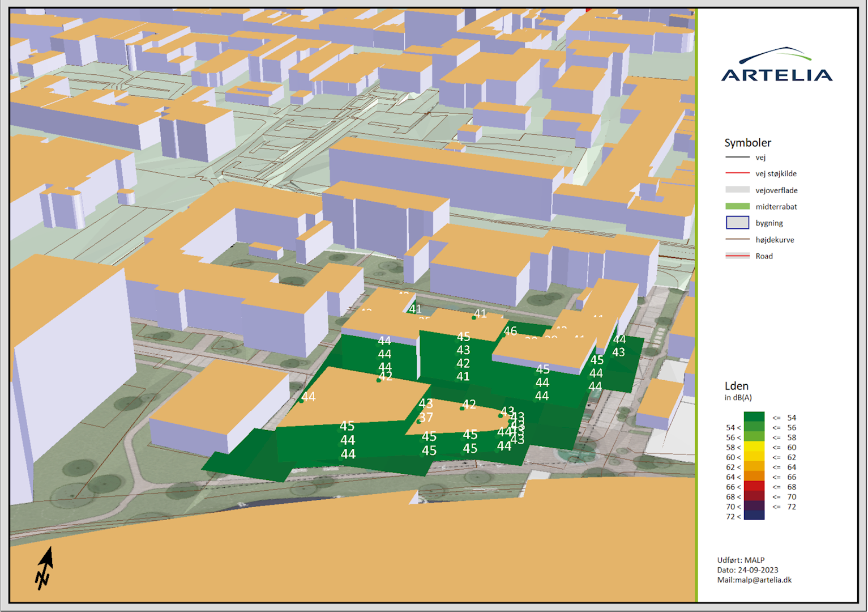Screen dimensions: 868x612
Task: Click the højdekurve legend line symbol
Action: (x=737, y=240)
